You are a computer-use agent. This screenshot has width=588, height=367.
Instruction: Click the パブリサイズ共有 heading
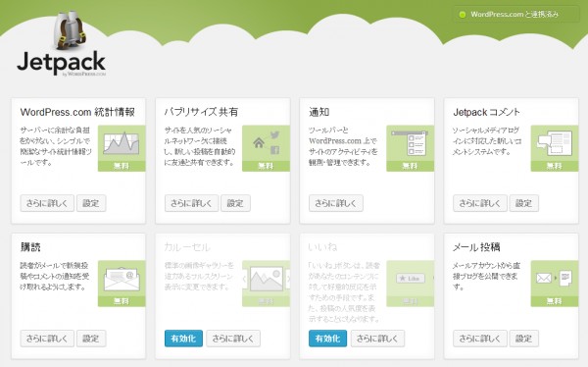(201, 112)
